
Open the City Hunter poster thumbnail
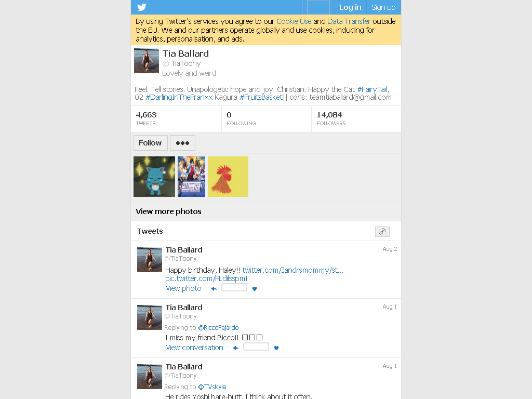191,177
